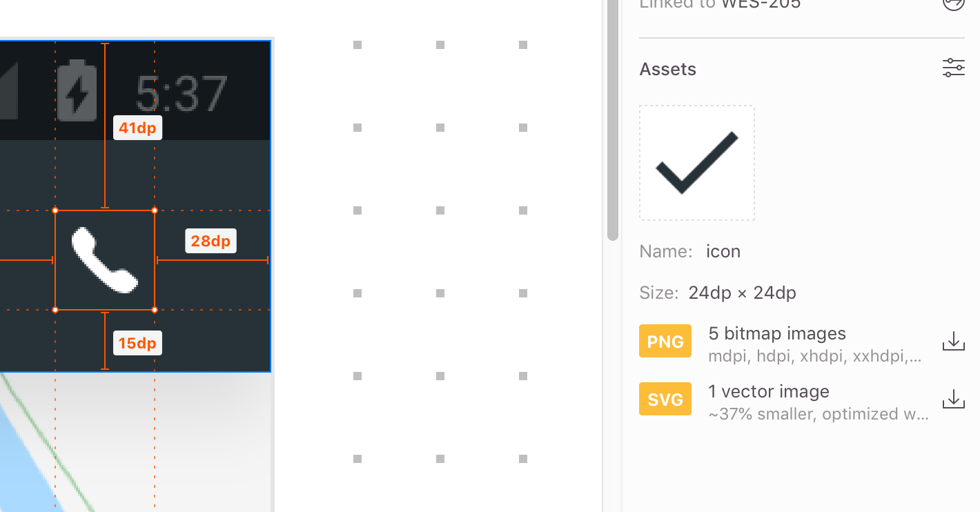Click the SVG format badge
Viewport: 980px width, 512px height.
[x=665, y=398]
